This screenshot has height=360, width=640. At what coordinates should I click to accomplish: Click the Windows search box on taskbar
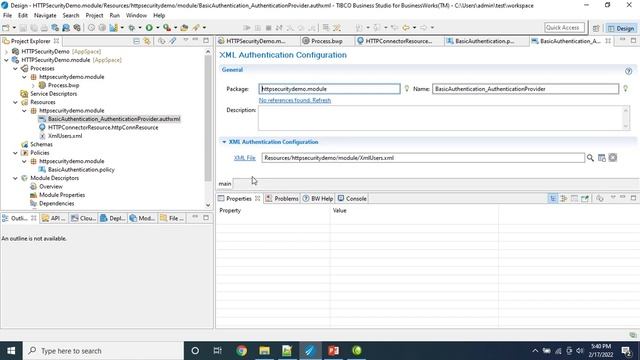[x=103, y=351]
